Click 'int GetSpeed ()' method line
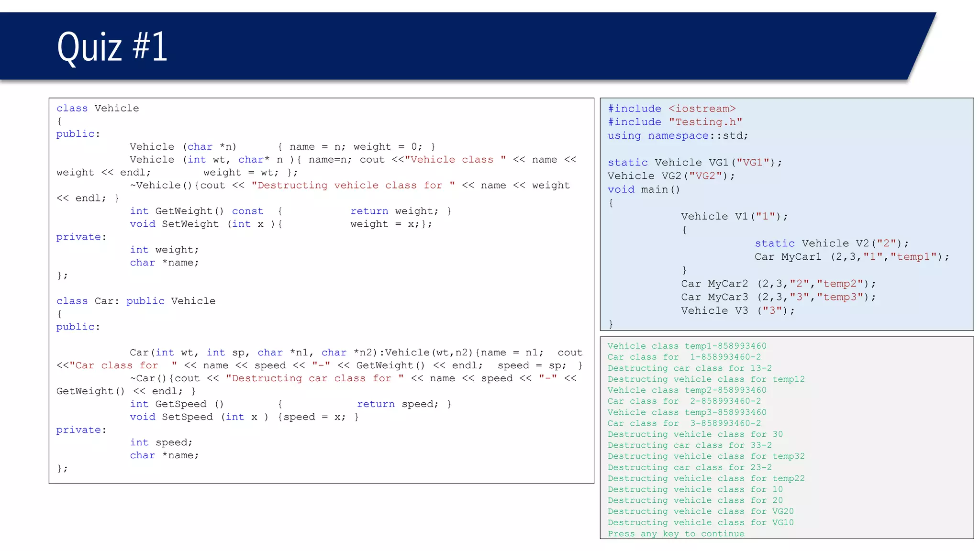 click(177, 405)
